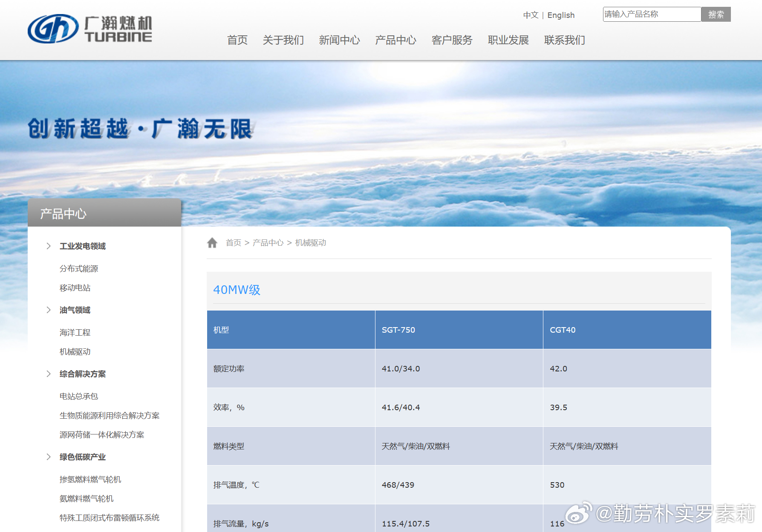Expand the 综合解决方案 chevron

click(x=49, y=374)
